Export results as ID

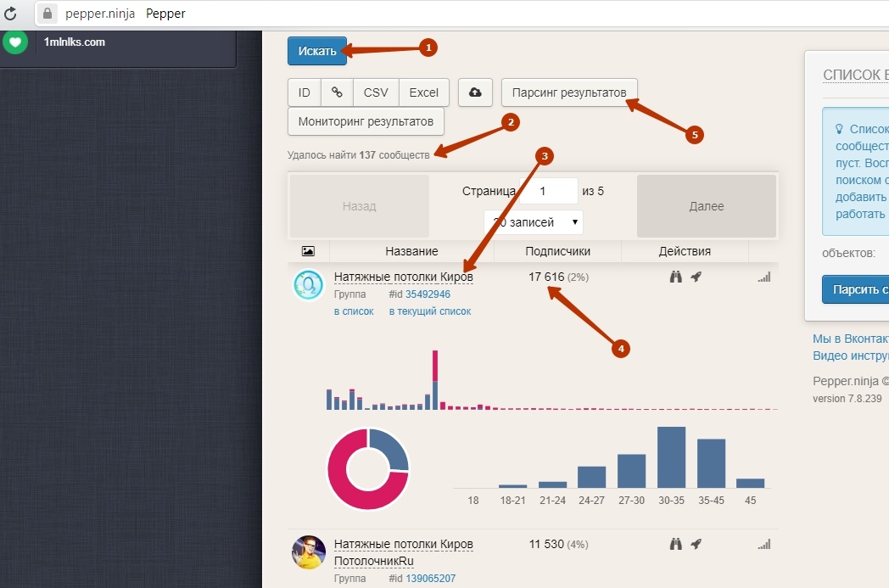(305, 92)
